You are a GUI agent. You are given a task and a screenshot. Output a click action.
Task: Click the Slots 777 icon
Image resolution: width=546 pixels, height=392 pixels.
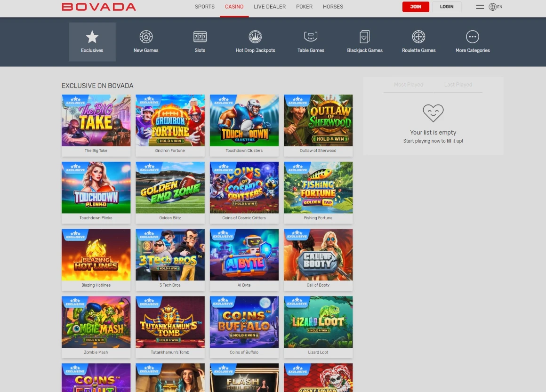[x=200, y=37]
